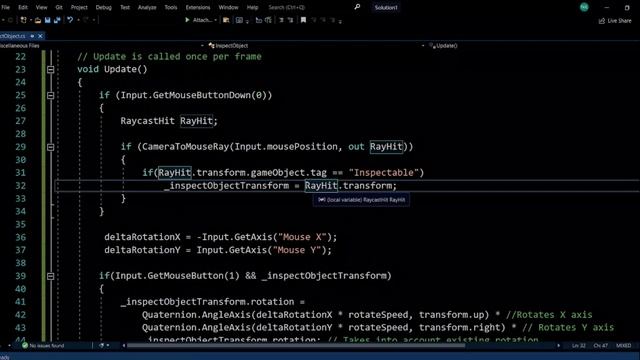This screenshot has height=360, width=640.
Task: Click the comment out lines icon
Action: click(258, 20)
